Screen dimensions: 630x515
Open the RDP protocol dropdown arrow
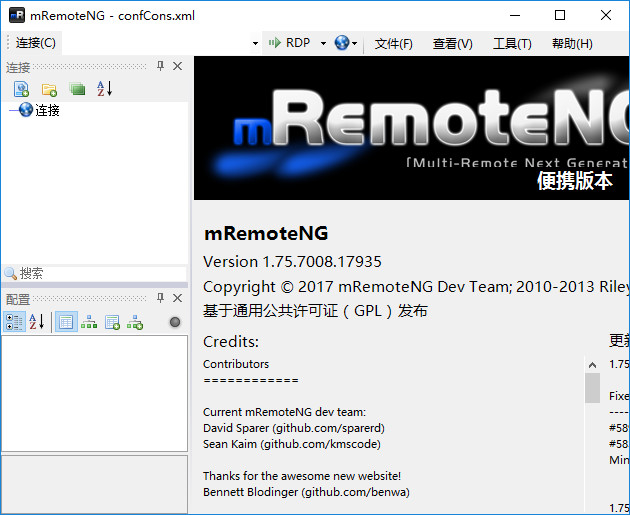[x=323, y=43]
